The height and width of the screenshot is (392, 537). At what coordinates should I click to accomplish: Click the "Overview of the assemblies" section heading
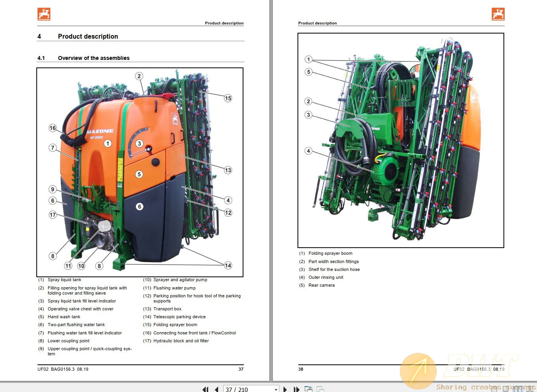94,58
